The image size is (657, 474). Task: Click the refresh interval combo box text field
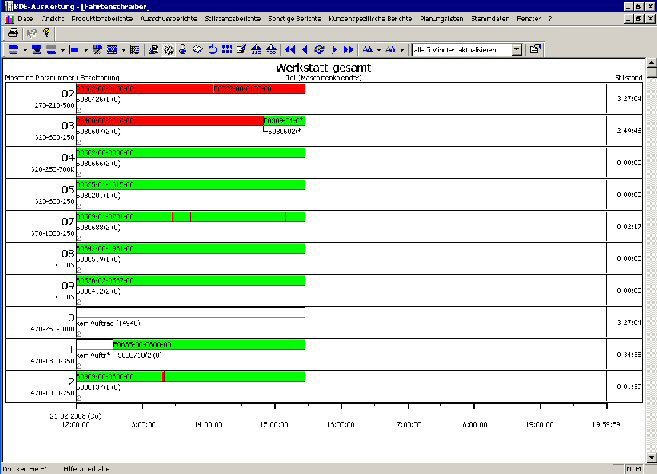462,50
